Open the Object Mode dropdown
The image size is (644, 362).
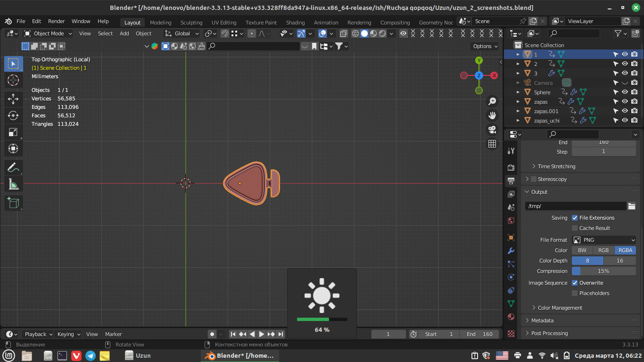[48, 33]
